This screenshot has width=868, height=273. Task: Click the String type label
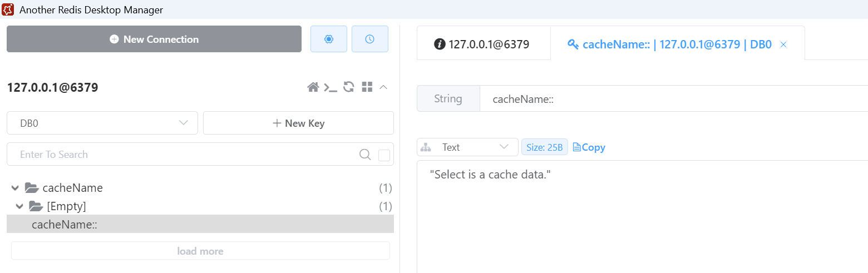pos(448,98)
